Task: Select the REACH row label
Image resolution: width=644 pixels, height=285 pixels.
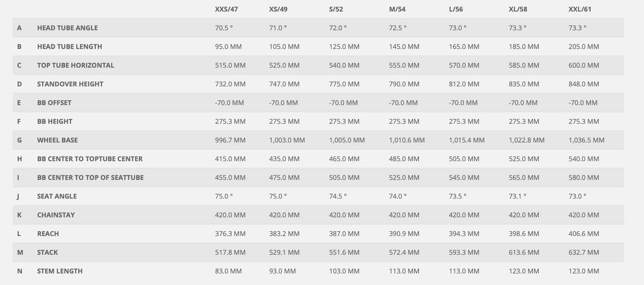Action: [48, 234]
